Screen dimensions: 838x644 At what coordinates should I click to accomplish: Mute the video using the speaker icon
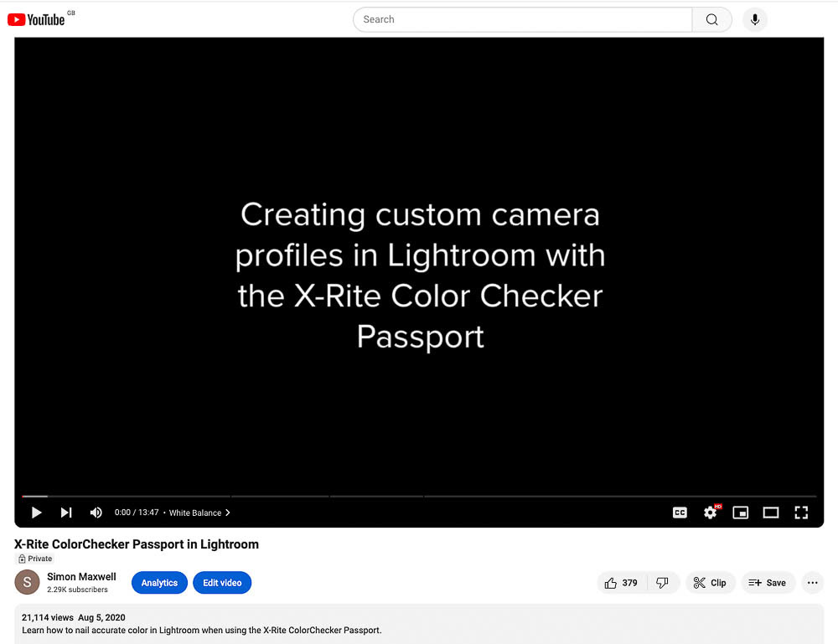tap(96, 513)
